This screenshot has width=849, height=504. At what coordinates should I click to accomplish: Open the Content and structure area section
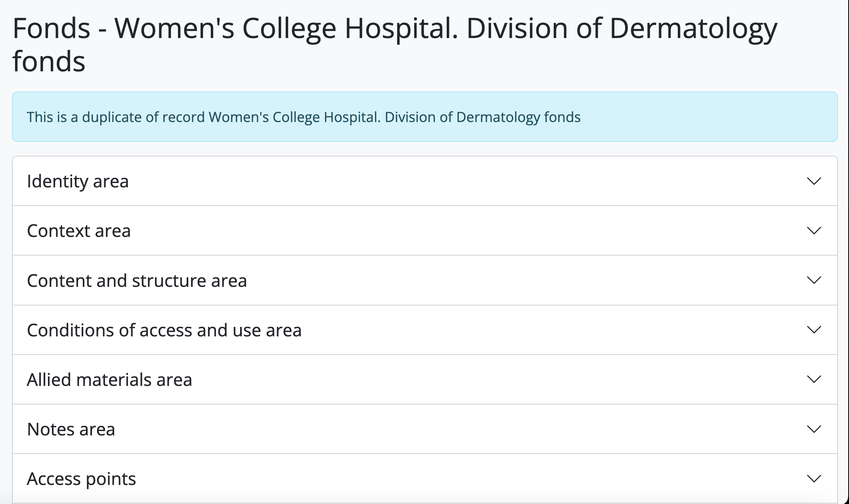tap(137, 281)
